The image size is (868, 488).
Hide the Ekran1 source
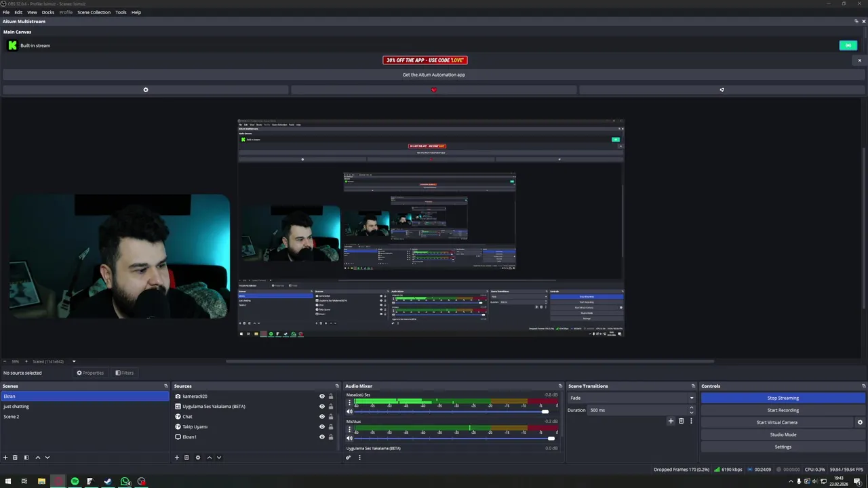click(x=322, y=437)
